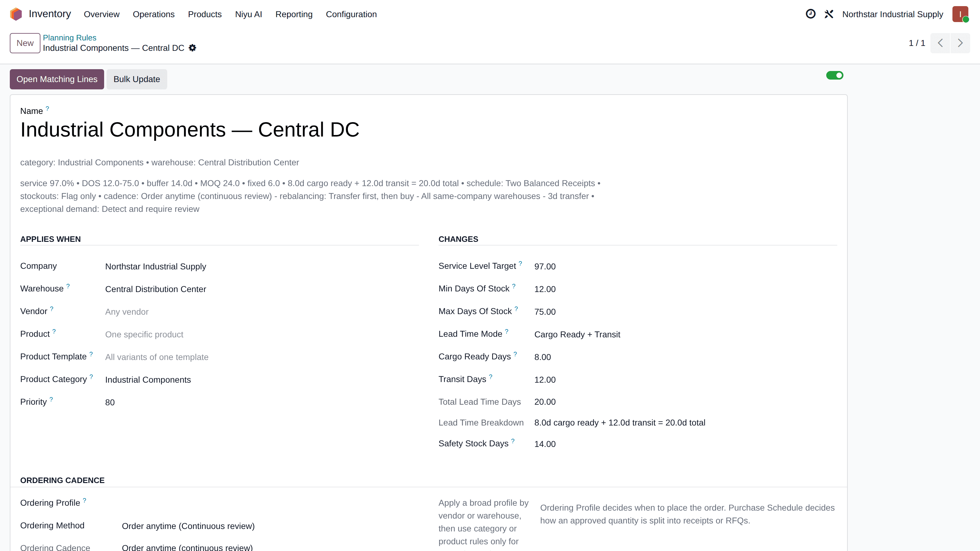Show help tooltip for Lead Time Mode
This screenshot has width=980, height=551.
click(x=507, y=331)
